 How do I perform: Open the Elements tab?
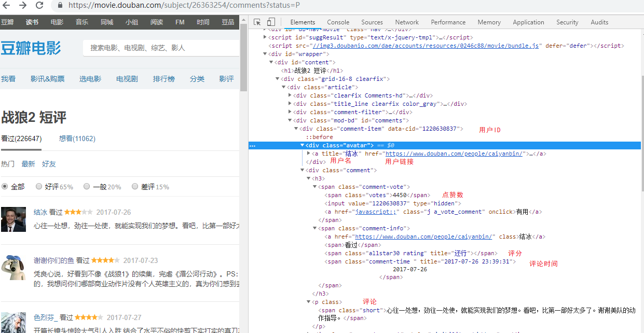coord(303,22)
